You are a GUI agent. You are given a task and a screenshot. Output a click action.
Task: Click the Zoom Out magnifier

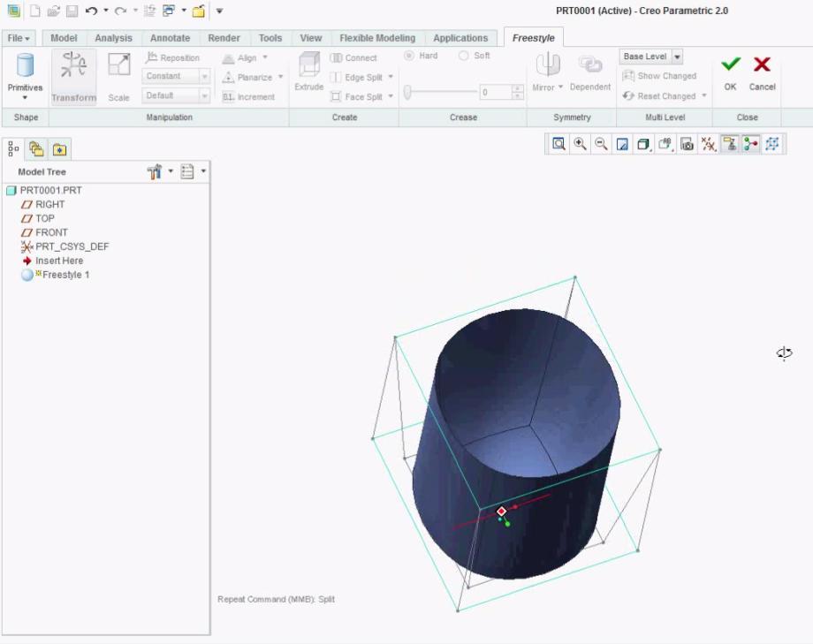pos(601,144)
